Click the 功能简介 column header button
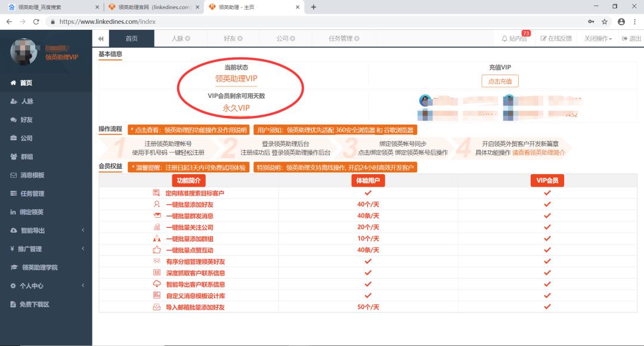The width and height of the screenshot is (644, 346). point(188,180)
